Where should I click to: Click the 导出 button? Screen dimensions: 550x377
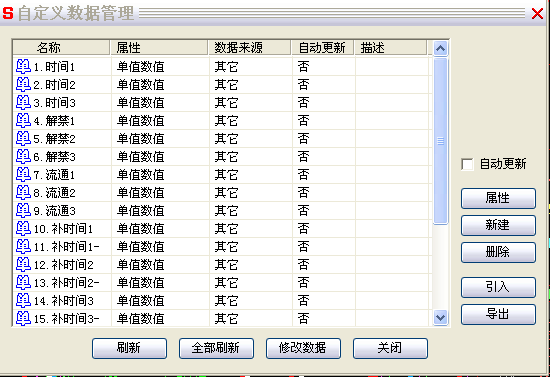click(x=498, y=314)
